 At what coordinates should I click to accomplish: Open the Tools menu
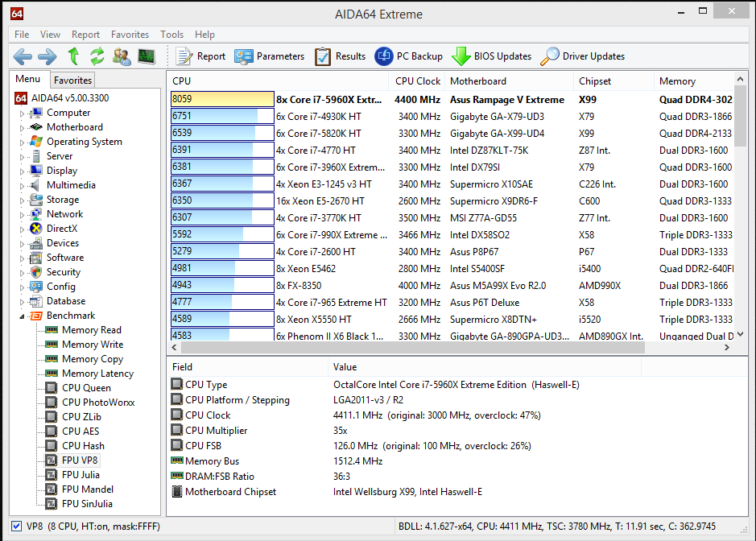[171, 35]
